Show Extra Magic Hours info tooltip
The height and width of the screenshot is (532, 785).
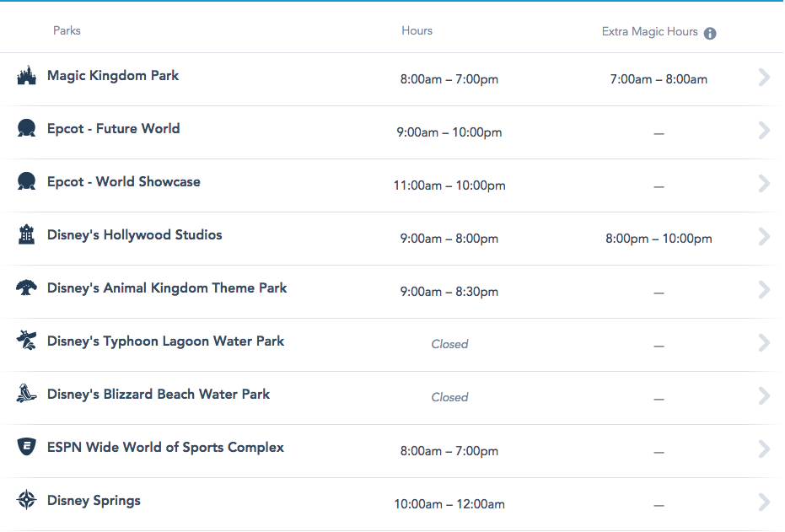coord(710,34)
